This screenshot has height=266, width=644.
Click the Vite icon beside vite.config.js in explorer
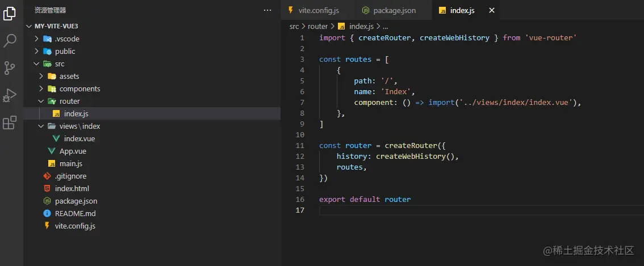coord(47,226)
